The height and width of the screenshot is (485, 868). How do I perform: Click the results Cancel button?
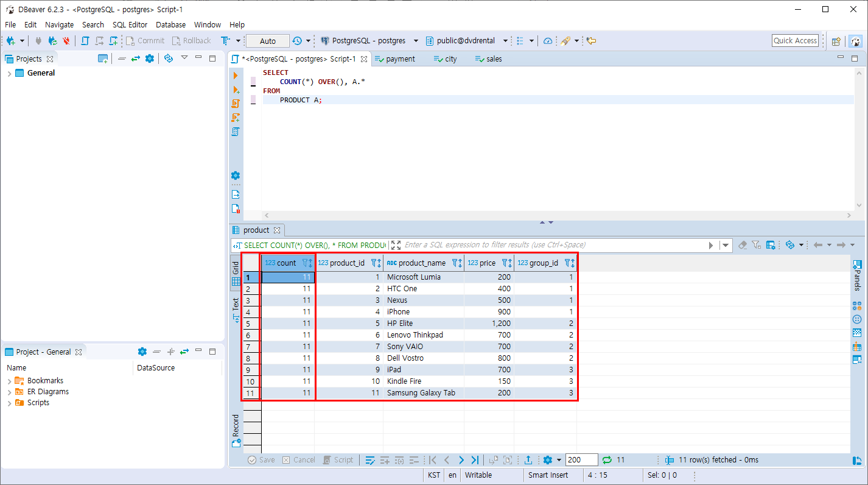pyautogui.click(x=299, y=460)
